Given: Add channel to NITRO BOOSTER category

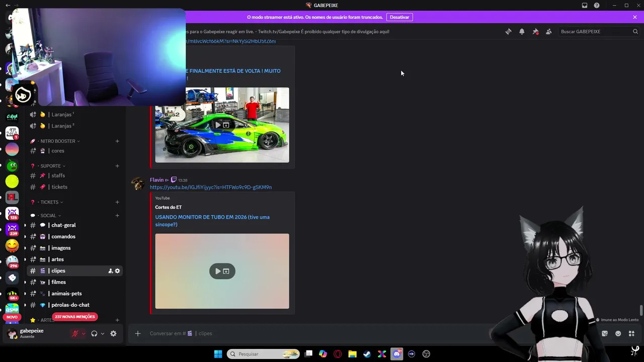Looking at the screenshot, I should (117, 141).
